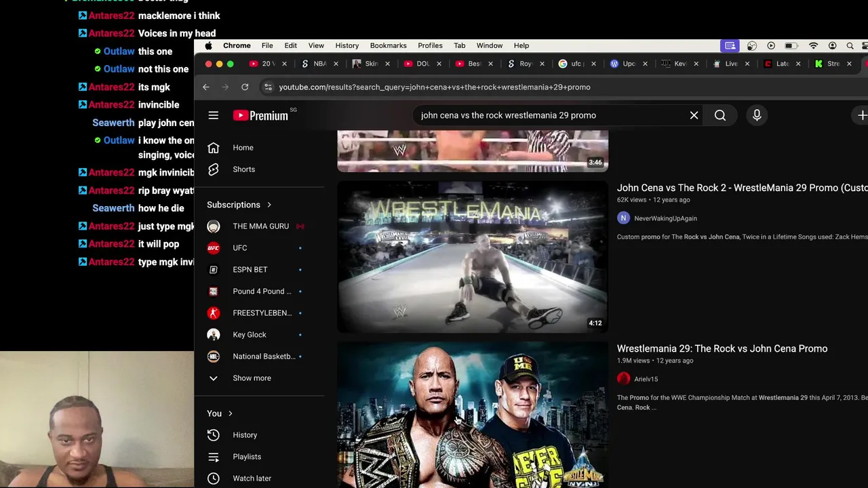Open NeverWakingUpAgain channel name link
The width and height of the screenshot is (868, 488).
coord(665,218)
